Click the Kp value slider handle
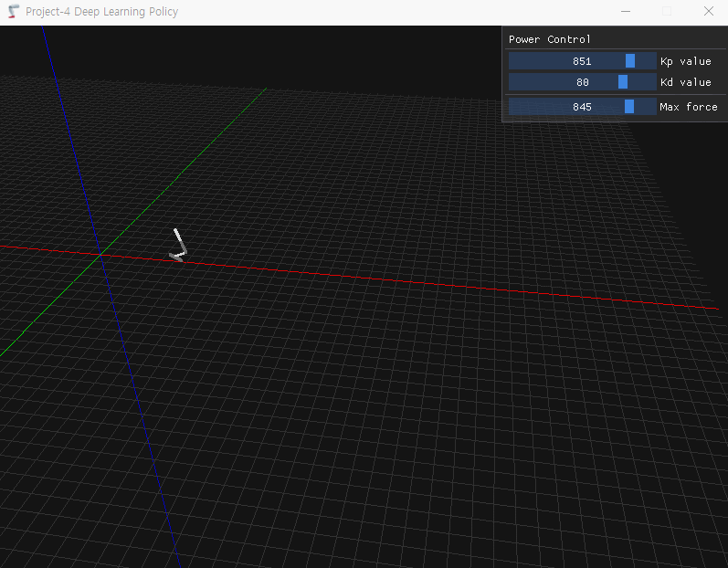This screenshot has width=728, height=568. coord(630,61)
